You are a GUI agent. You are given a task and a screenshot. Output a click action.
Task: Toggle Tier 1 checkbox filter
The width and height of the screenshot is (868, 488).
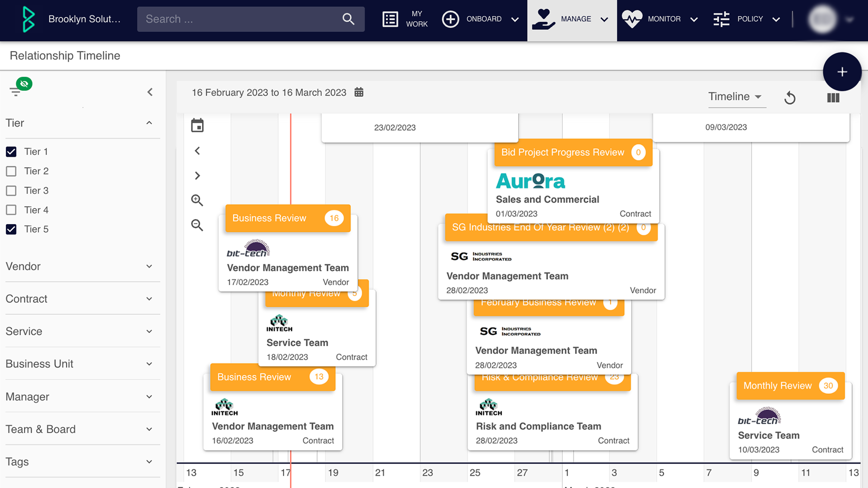tap(11, 151)
